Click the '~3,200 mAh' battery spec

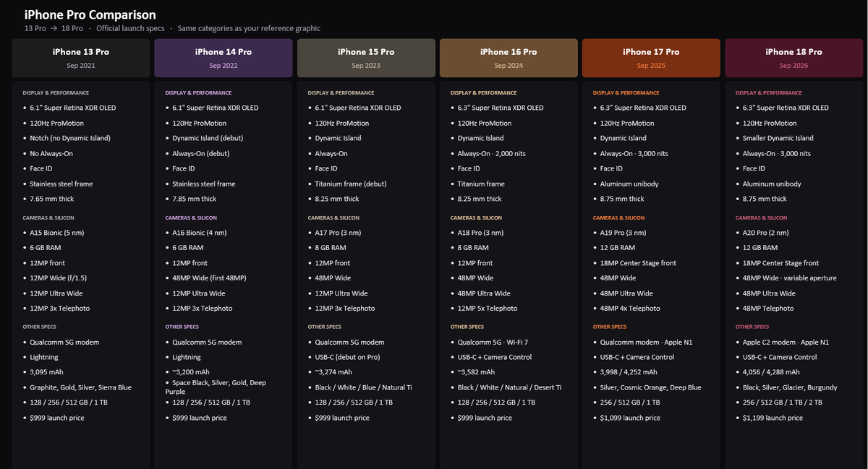(191, 372)
